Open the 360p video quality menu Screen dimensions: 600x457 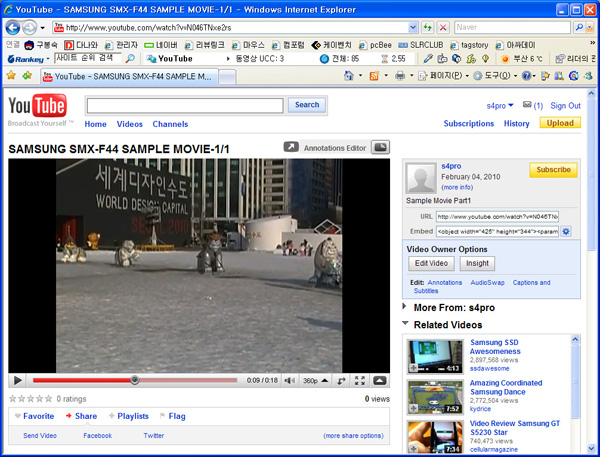tap(315, 380)
